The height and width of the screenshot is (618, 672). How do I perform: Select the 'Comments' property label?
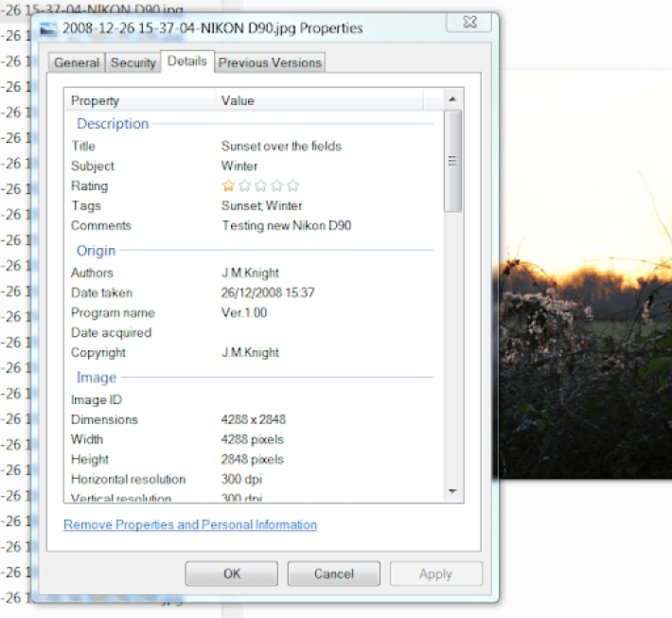(101, 225)
